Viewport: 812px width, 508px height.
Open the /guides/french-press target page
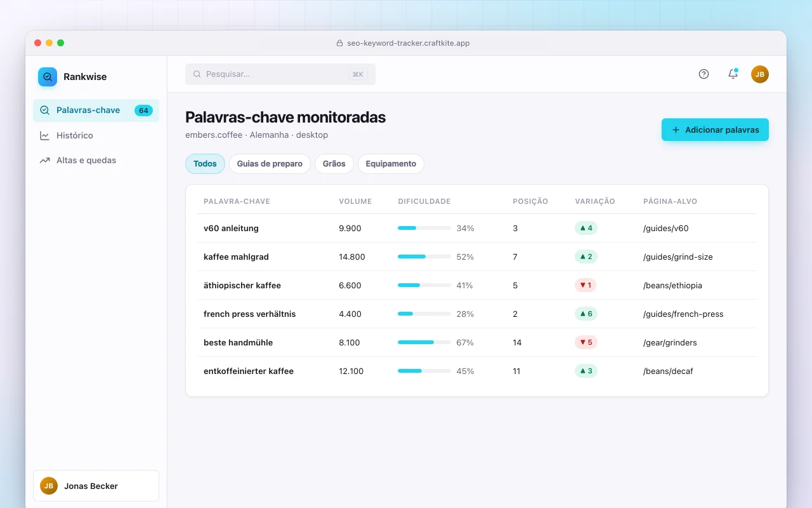click(x=683, y=314)
